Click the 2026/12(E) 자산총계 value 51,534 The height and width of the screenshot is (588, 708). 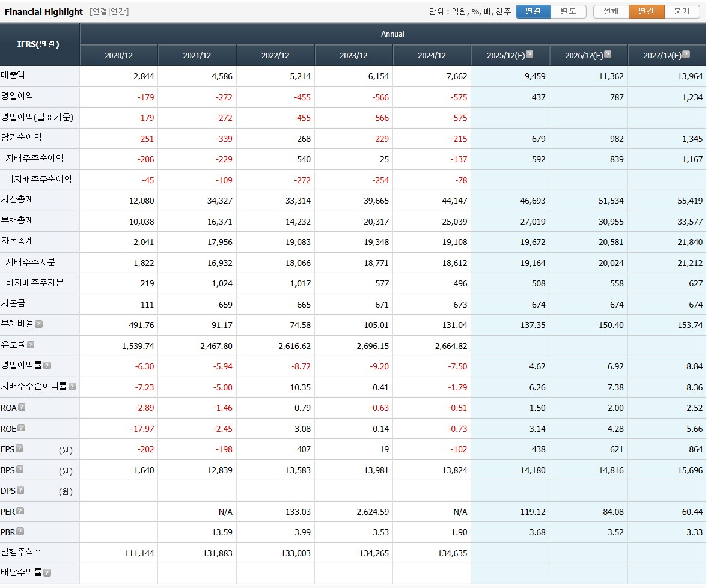tap(611, 201)
